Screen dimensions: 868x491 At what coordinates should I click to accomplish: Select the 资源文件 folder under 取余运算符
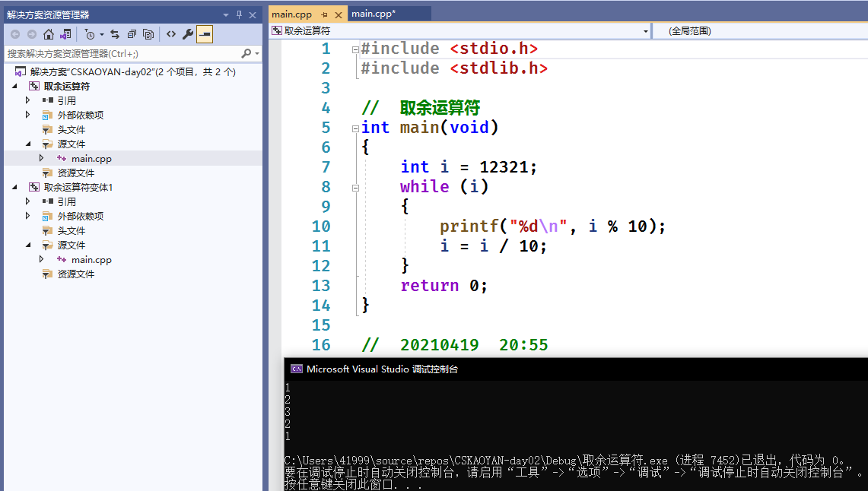[76, 173]
